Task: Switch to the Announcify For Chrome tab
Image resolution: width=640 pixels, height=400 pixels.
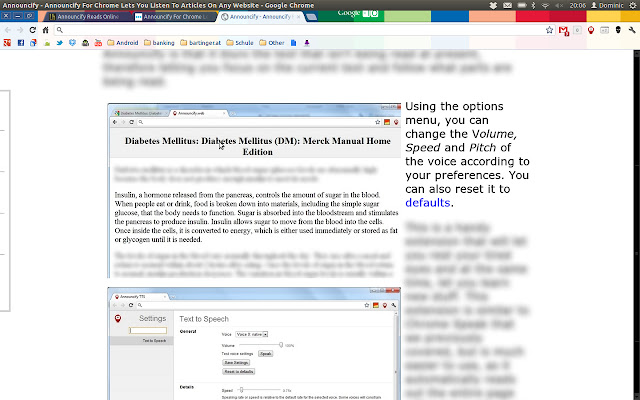Action: point(175,17)
